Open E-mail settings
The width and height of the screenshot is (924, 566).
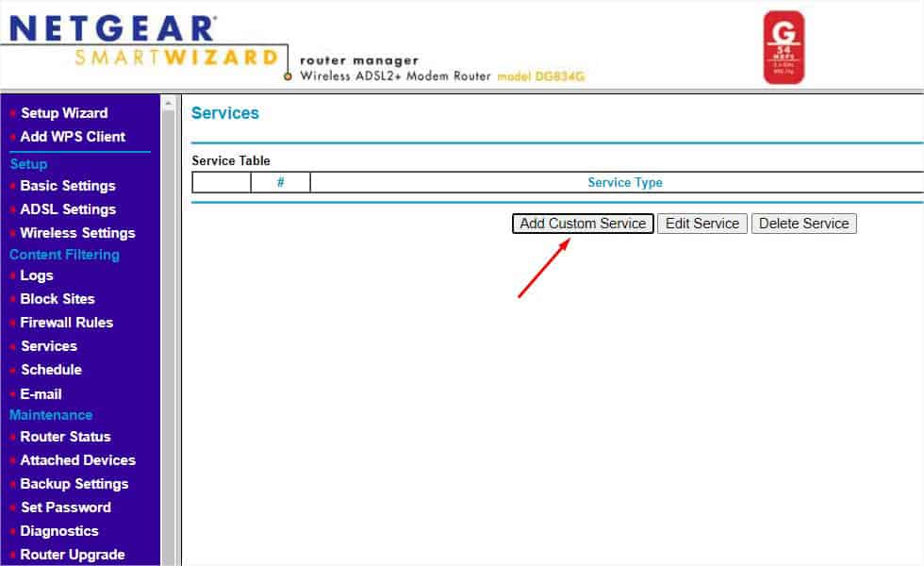[41, 394]
